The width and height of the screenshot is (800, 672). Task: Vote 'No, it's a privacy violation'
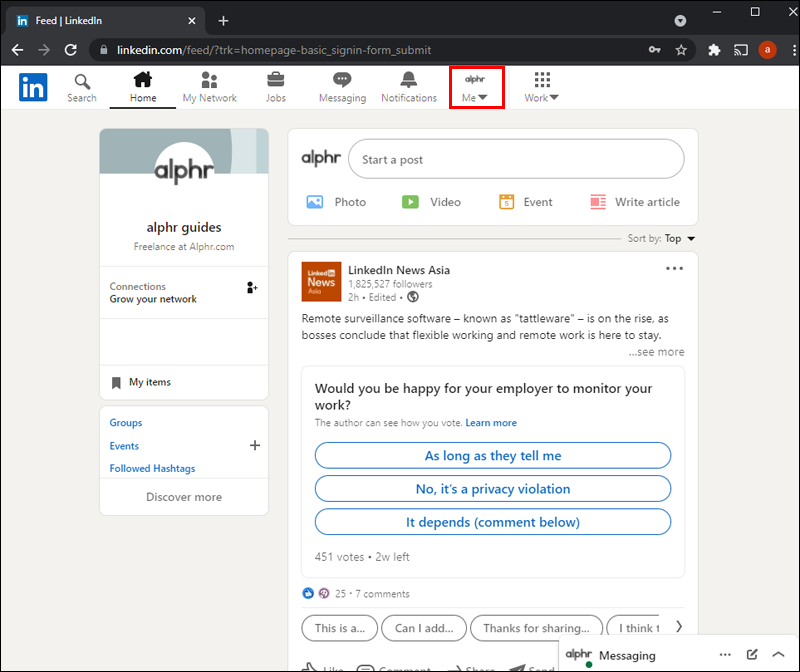point(492,489)
